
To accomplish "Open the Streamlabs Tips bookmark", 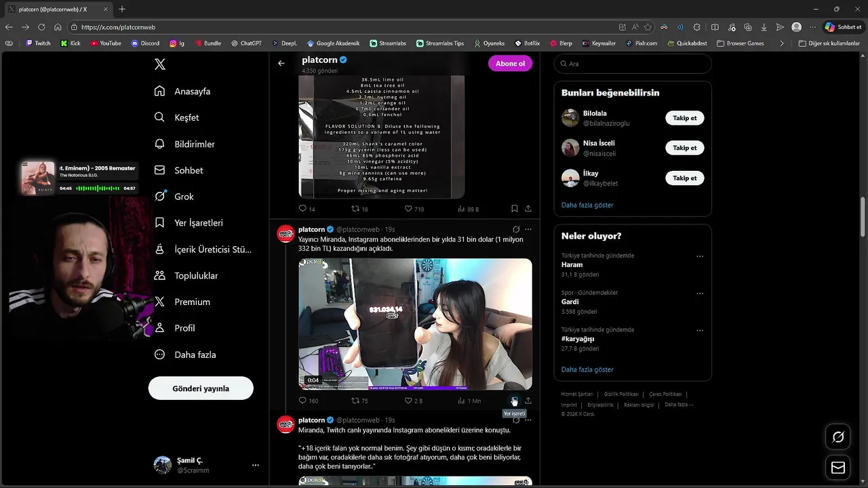I will click(440, 43).
